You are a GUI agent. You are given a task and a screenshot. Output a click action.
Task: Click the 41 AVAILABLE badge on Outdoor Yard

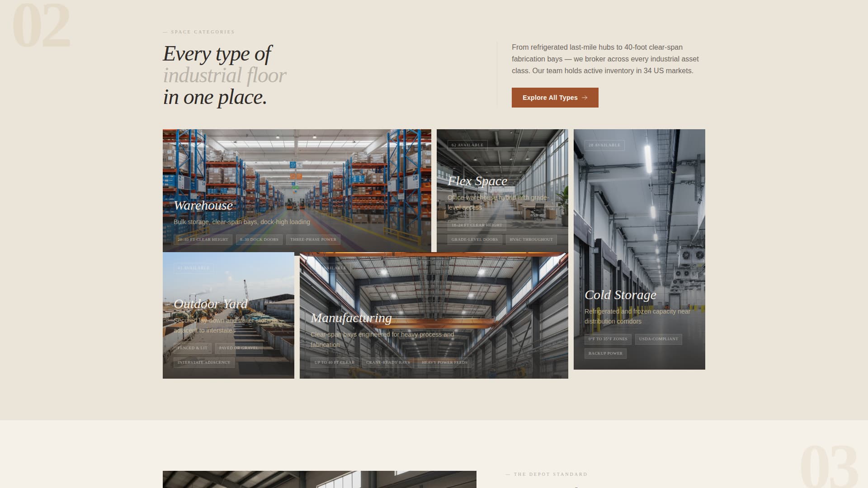193,268
